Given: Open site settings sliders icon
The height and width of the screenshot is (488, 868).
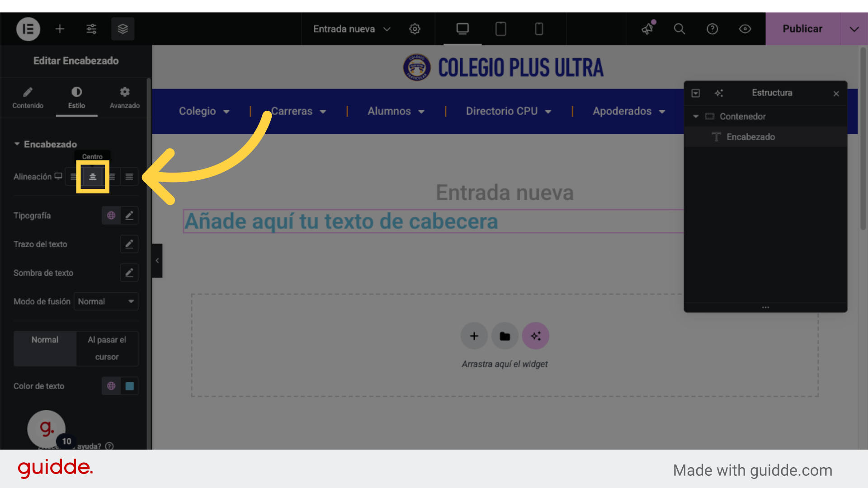Looking at the screenshot, I should pos(91,29).
